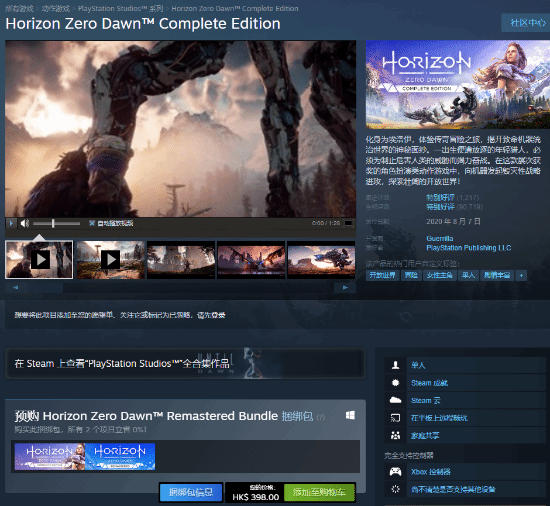Click the family sharing people icon

[395, 436]
